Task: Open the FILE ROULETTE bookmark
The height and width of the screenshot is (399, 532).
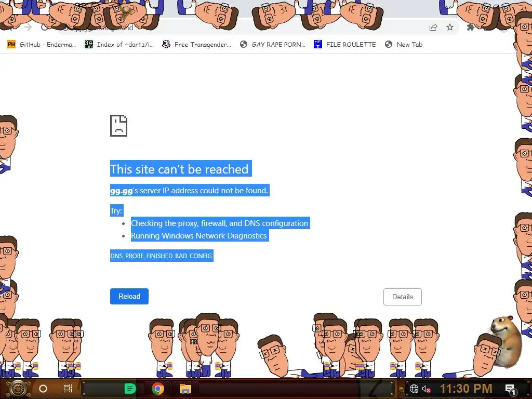Action: [345, 45]
